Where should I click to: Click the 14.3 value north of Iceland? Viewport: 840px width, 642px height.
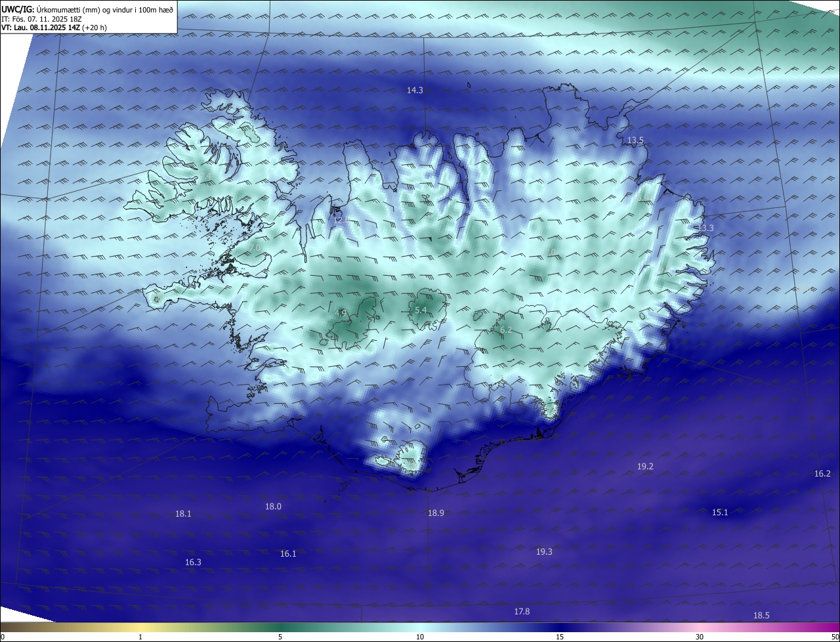click(x=415, y=91)
